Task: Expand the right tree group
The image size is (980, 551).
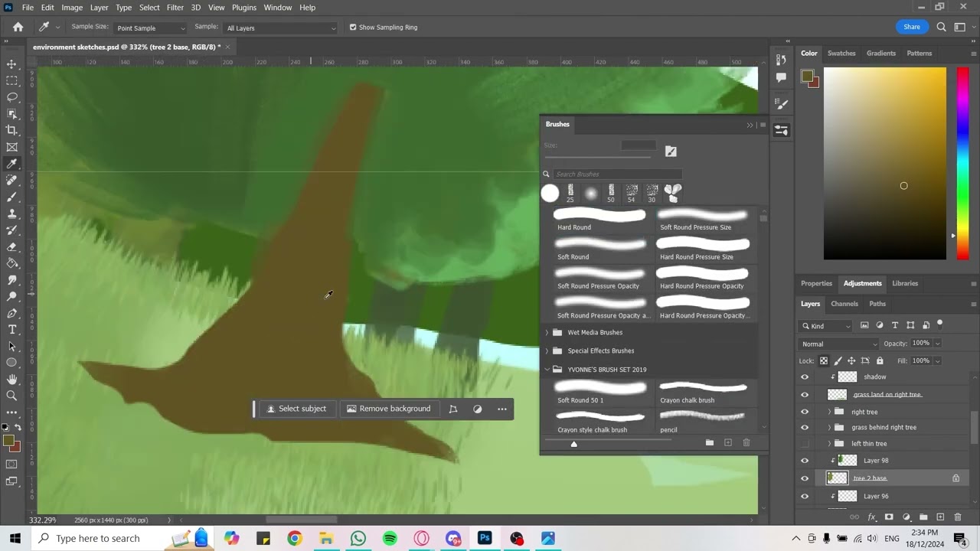Action: coord(829,412)
